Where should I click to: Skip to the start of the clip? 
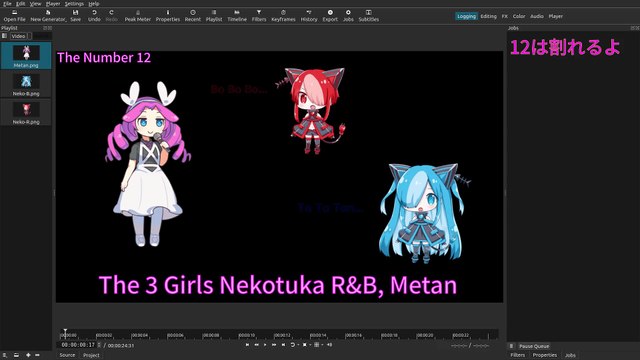pyautogui.click(x=247, y=345)
